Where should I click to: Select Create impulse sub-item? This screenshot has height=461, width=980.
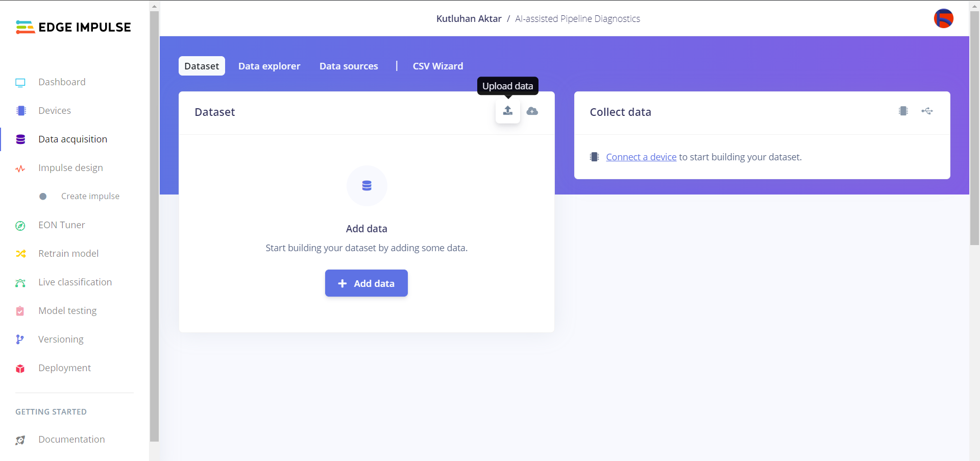[90, 197]
